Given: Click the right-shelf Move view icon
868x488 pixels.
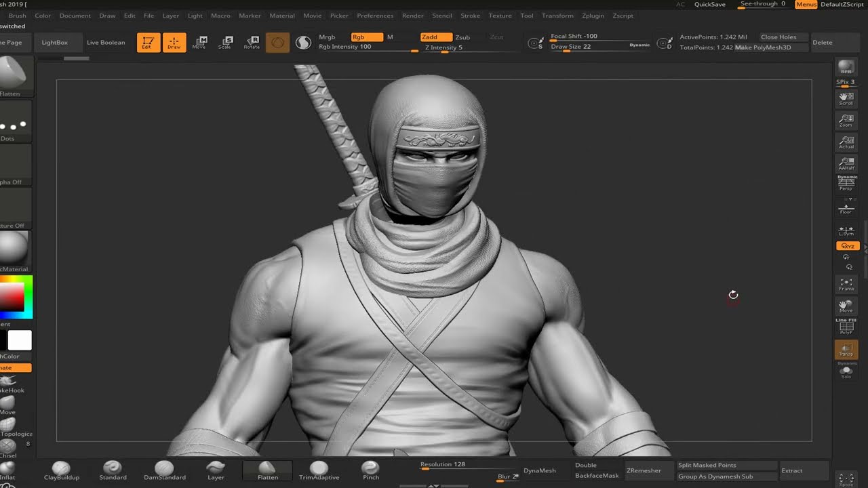Looking at the screenshot, I should click(x=846, y=306).
